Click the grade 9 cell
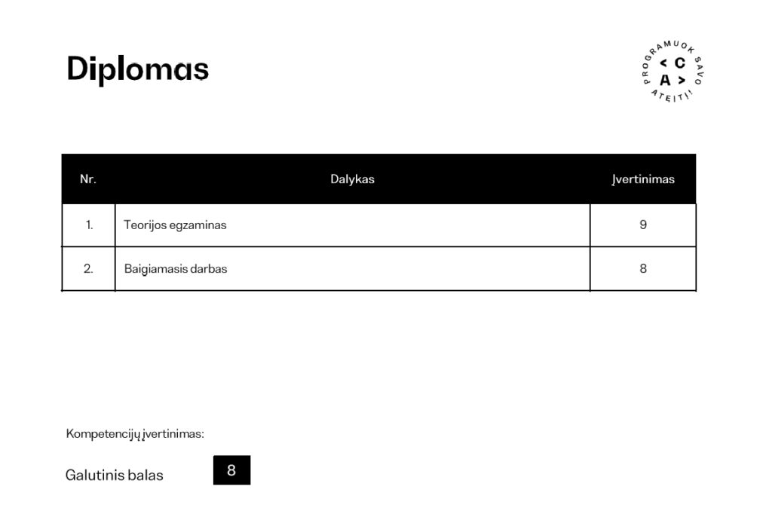772x532 pixels. coord(642,225)
